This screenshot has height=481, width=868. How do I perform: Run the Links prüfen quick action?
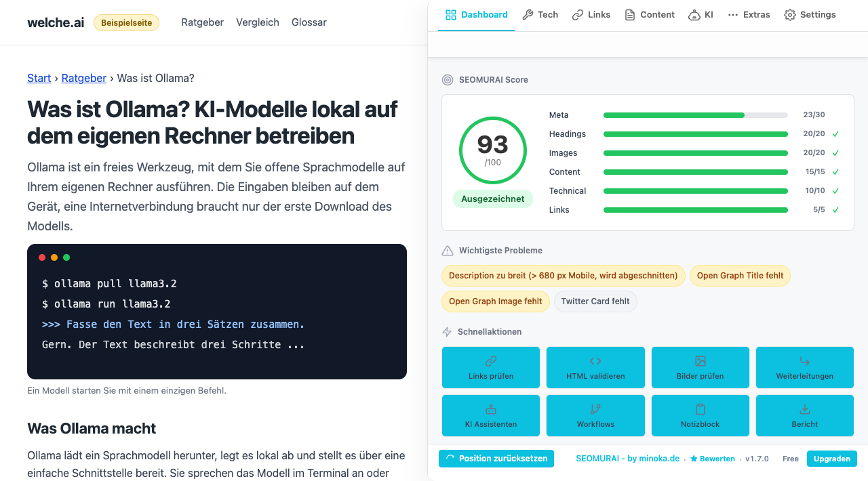click(x=491, y=368)
